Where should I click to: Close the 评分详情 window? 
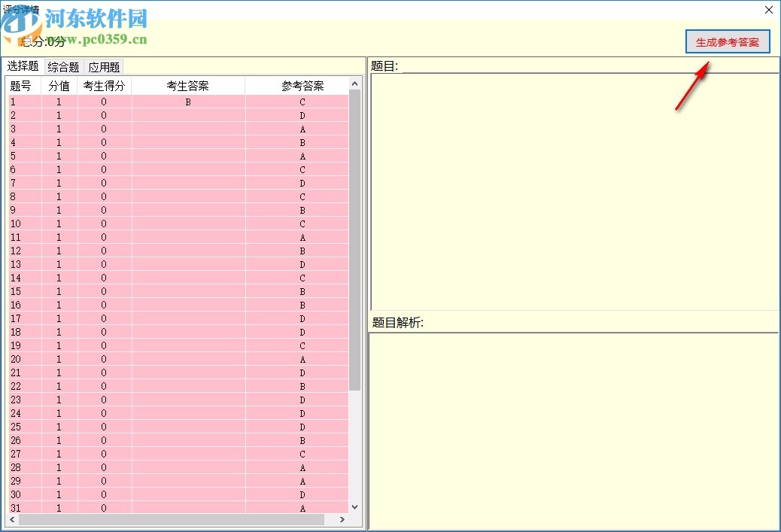768,10
